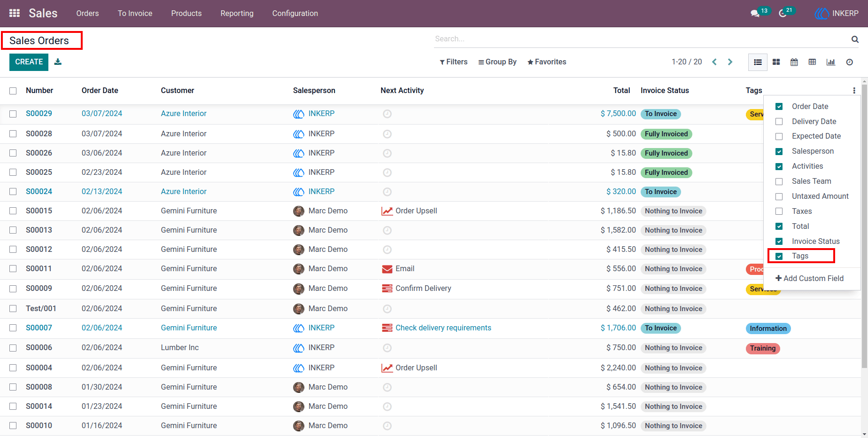Enable the Delivery Date column option
Image resolution: width=868 pixels, height=438 pixels.
click(x=779, y=122)
